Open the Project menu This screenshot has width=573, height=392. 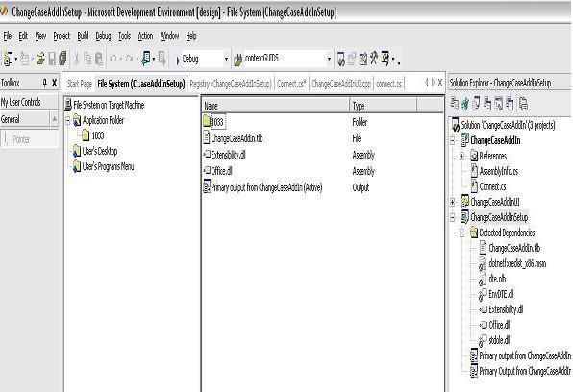[x=62, y=36]
